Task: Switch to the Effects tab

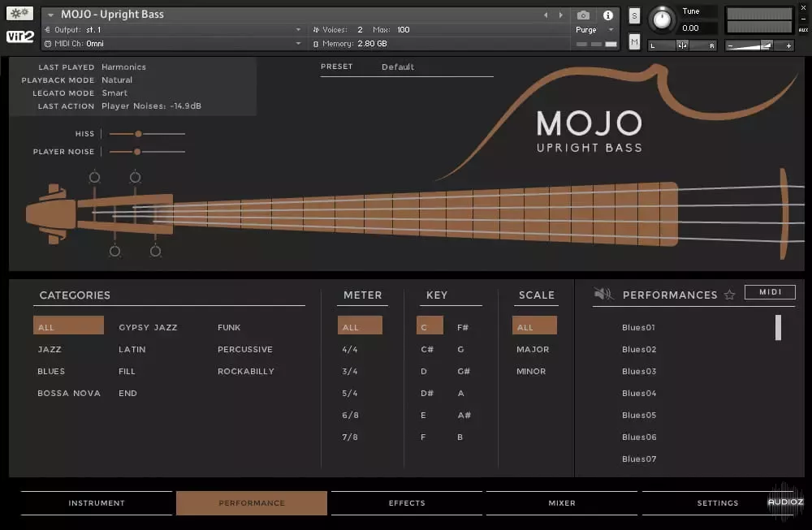Action: tap(407, 503)
